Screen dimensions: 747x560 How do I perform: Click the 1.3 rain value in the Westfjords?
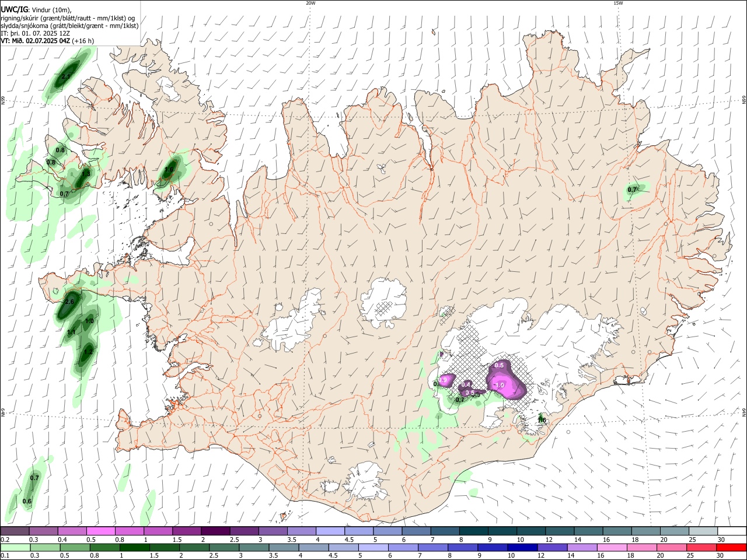[x=86, y=173]
